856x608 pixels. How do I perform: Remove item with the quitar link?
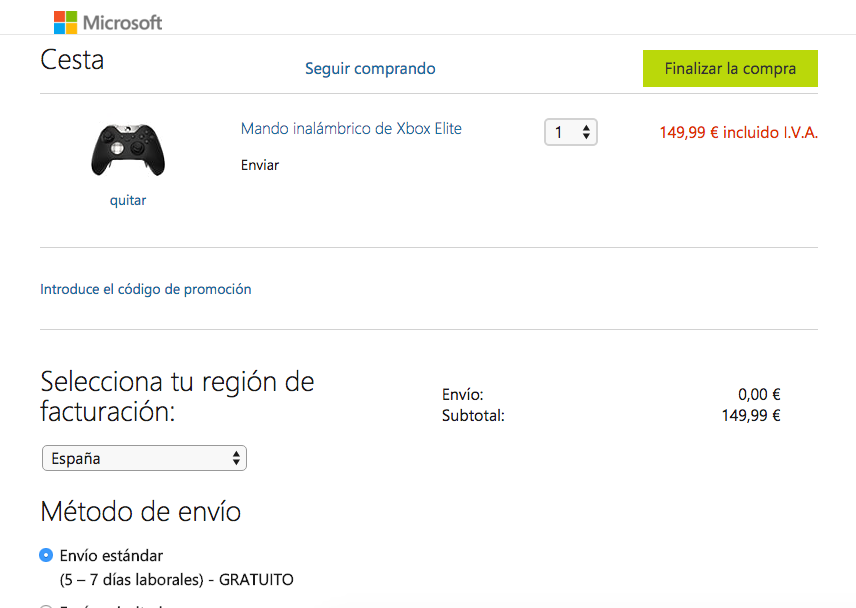tap(128, 200)
